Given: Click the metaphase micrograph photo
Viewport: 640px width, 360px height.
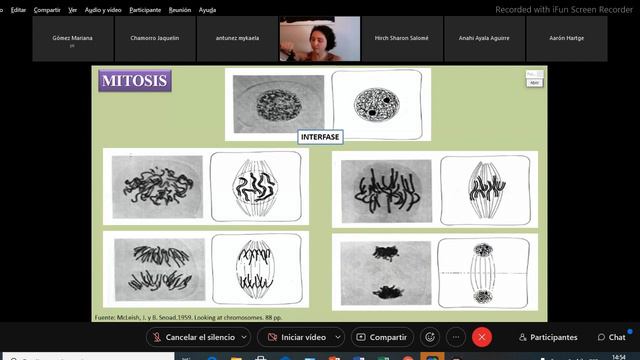Looking at the screenshot, I should [x=386, y=191].
